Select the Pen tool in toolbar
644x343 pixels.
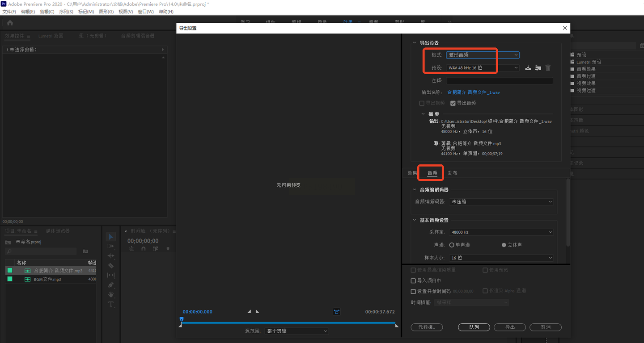(x=111, y=285)
